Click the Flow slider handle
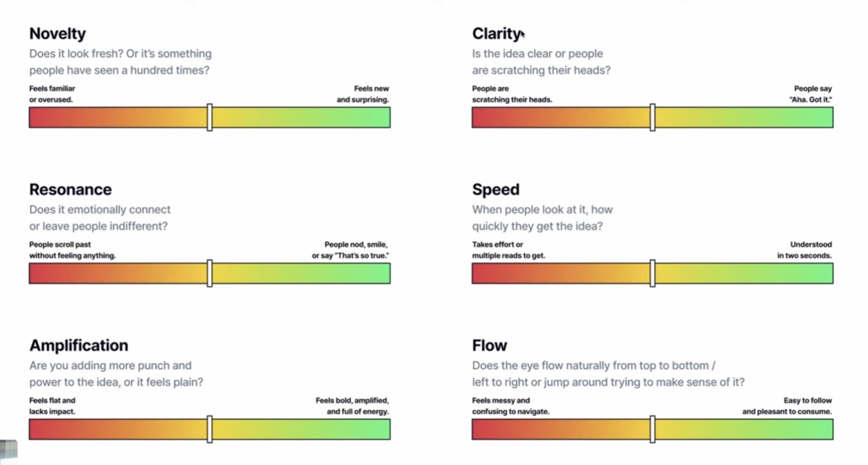 [x=653, y=429]
